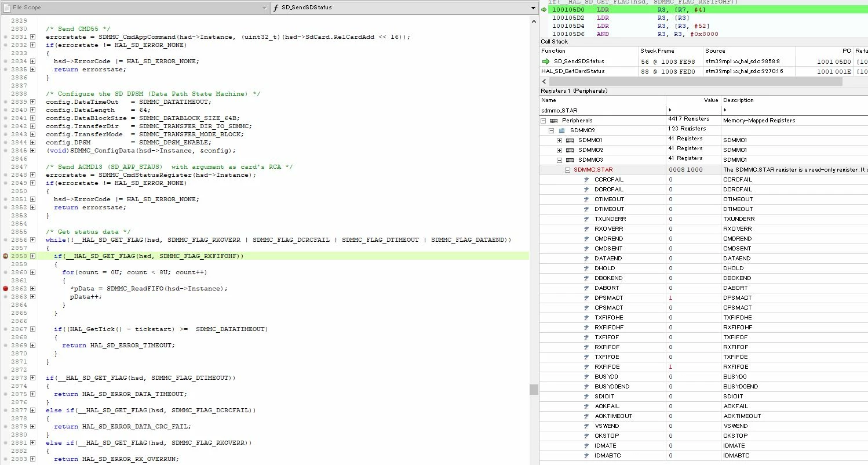Toggle breakpoint dot on line 2863
The width and height of the screenshot is (868, 465).
click(x=6, y=296)
